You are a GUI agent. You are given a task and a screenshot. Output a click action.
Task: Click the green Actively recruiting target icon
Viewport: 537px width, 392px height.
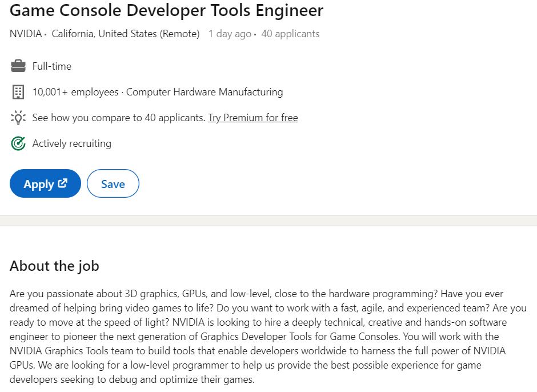tap(18, 143)
